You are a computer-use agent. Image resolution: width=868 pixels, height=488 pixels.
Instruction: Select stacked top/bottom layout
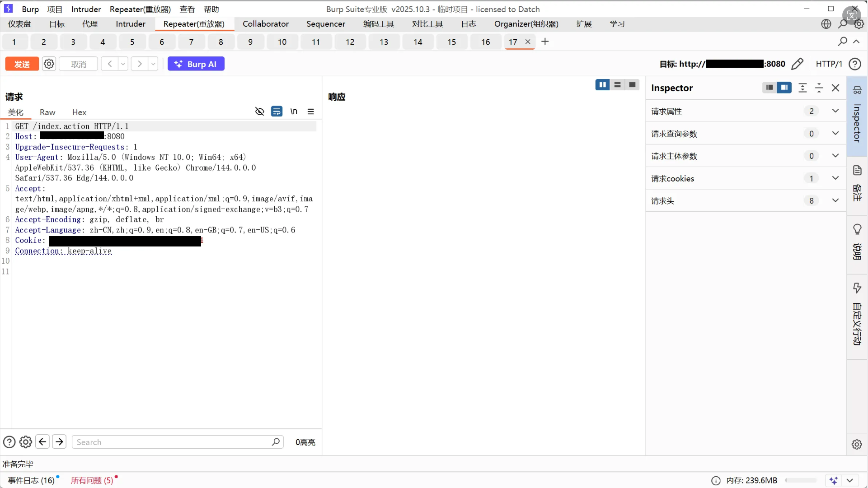coord(618,85)
